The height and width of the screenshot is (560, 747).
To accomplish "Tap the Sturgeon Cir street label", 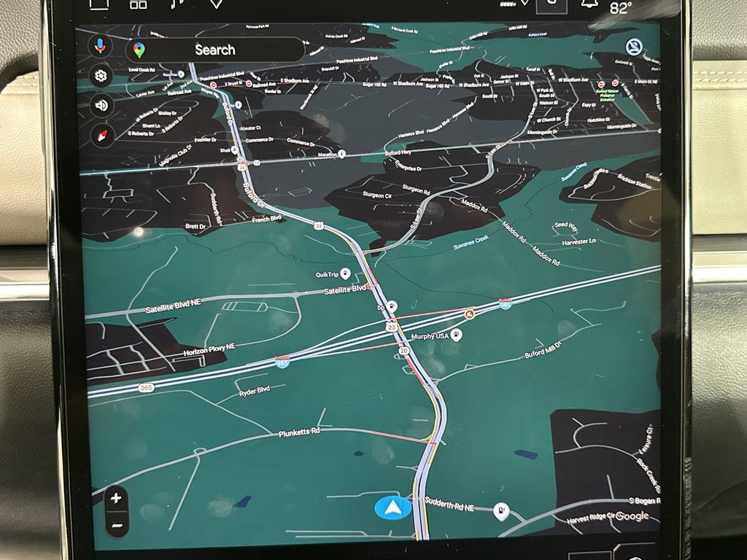I will [x=377, y=195].
